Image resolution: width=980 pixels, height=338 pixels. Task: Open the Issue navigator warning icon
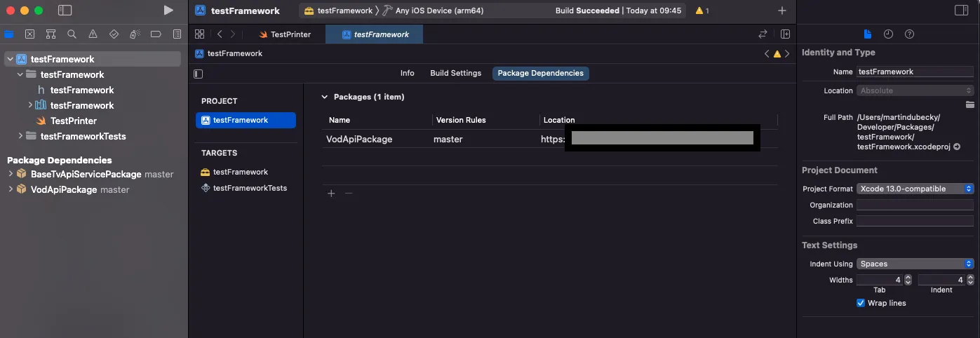(x=93, y=34)
